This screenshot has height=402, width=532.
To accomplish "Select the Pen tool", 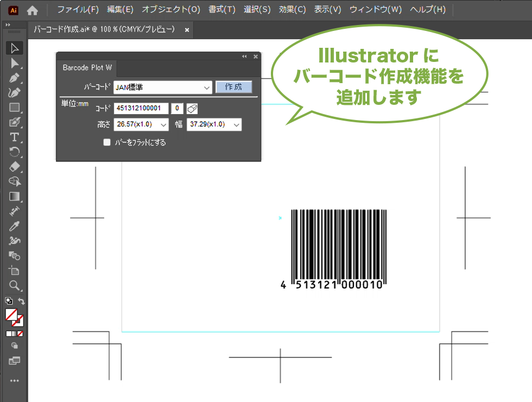I will (x=14, y=78).
